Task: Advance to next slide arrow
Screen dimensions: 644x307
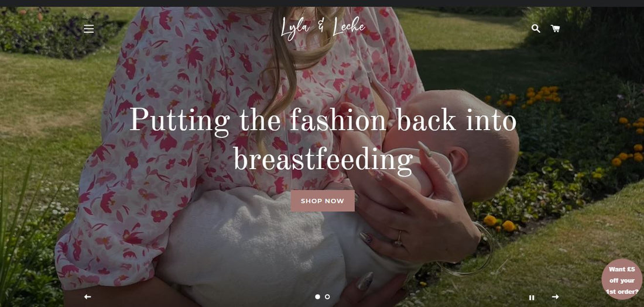Action: coord(555,296)
